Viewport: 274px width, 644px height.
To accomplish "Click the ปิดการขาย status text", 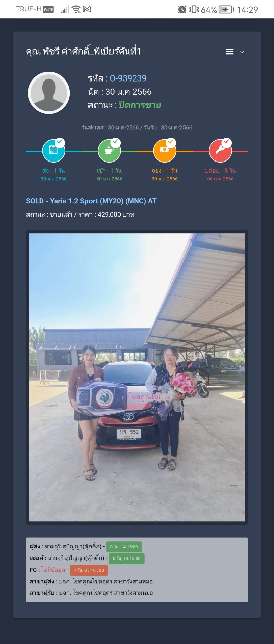I will (x=140, y=105).
